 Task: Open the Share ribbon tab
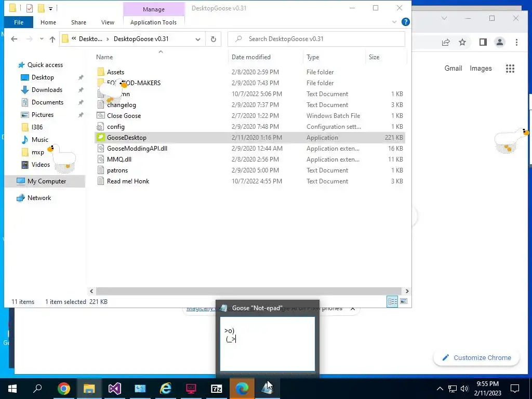point(78,22)
